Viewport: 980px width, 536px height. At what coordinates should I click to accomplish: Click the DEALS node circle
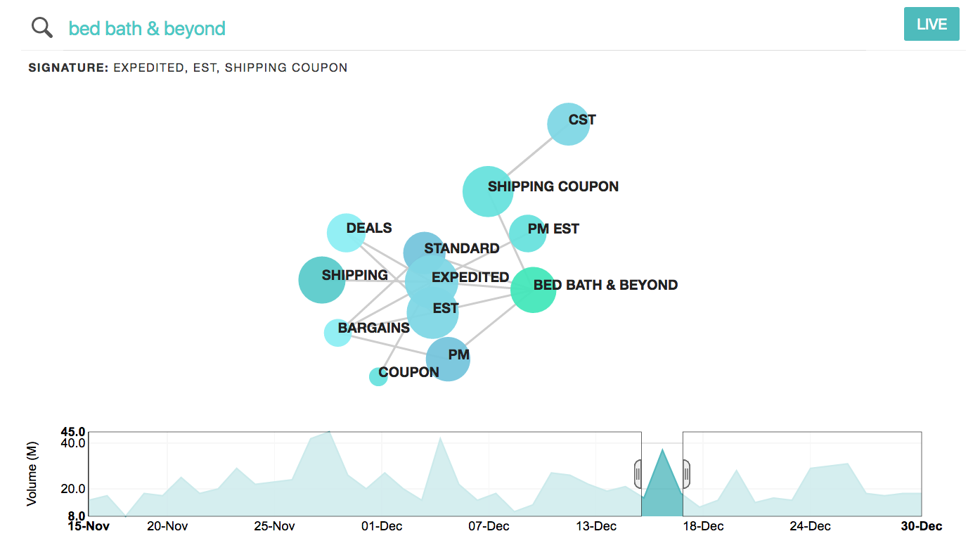[x=345, y=232]
